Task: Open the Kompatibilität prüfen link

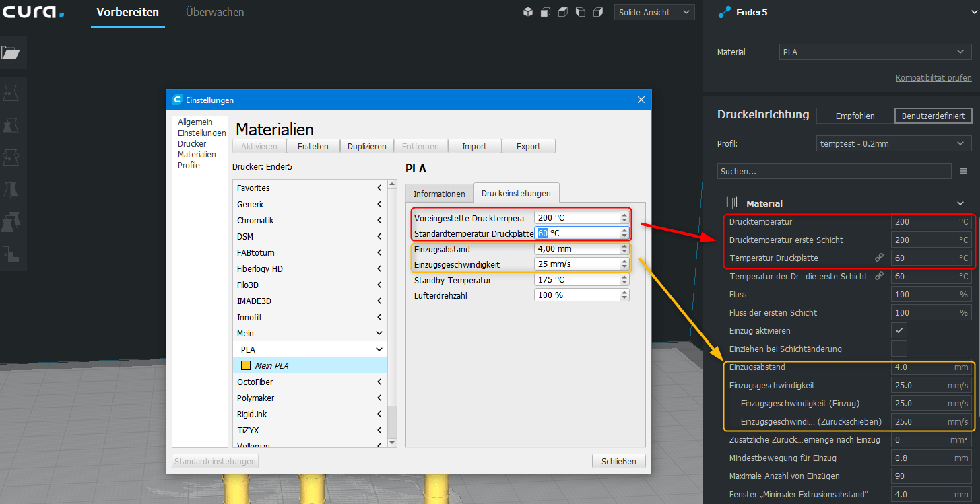Action: pyautogui.click(x=934, y=78)
